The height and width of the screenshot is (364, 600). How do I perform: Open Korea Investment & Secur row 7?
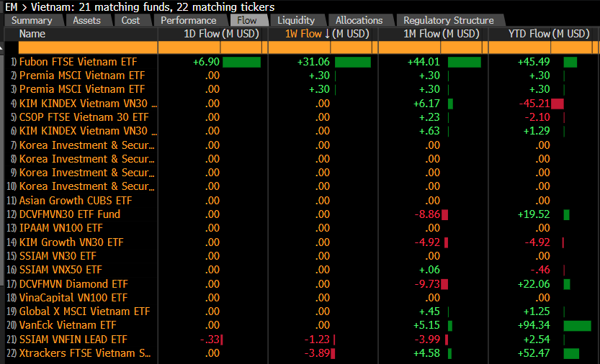(87, 145)
